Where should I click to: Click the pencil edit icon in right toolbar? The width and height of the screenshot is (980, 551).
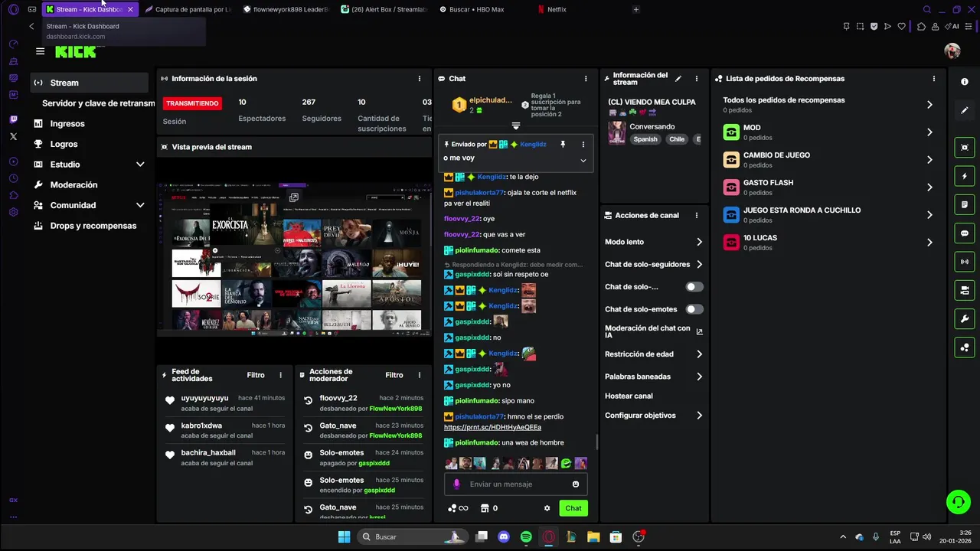coord(965,110)
